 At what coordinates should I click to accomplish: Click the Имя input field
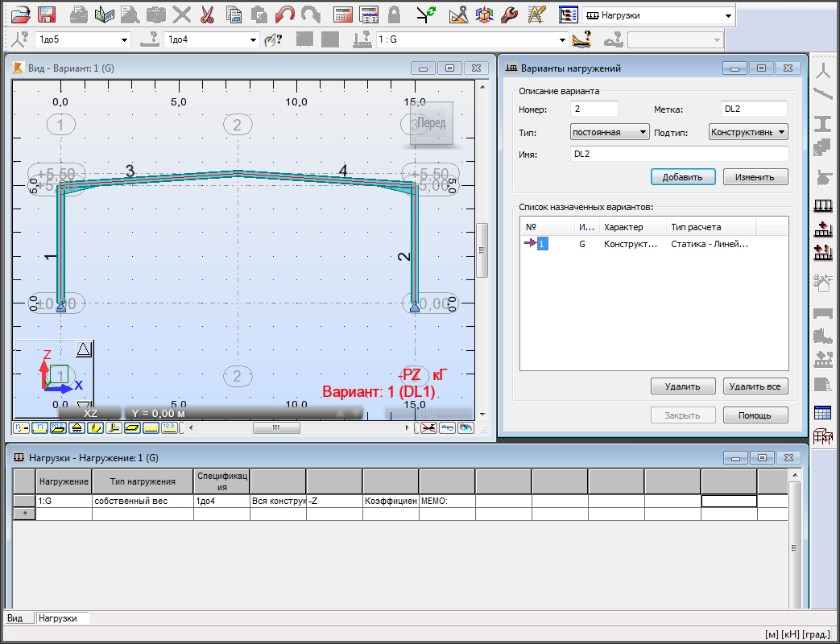(x=679, y=154)
